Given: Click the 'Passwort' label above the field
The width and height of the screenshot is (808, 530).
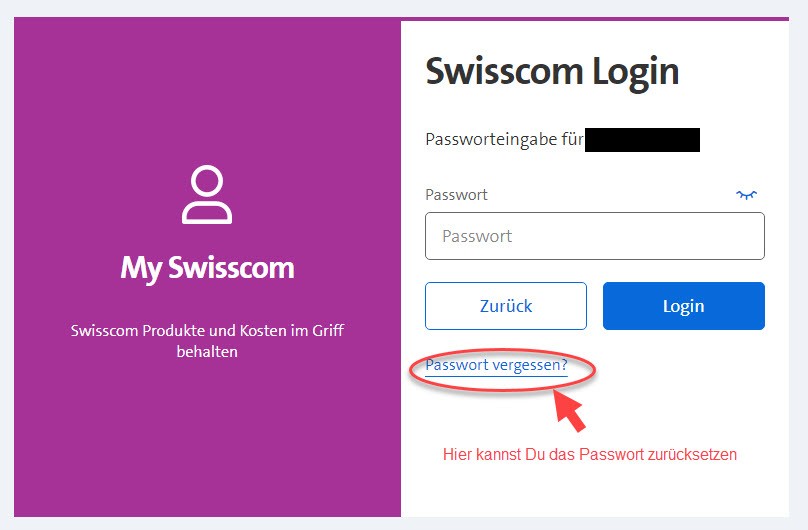Looking at the screenshot, I should click(x=456, y=195).
